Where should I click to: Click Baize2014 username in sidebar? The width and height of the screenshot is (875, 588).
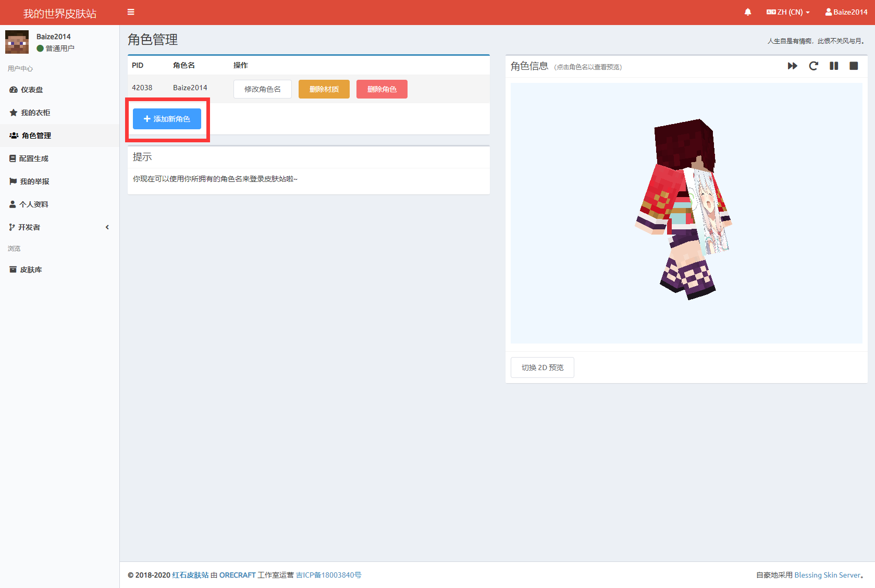tap(54, 36)
